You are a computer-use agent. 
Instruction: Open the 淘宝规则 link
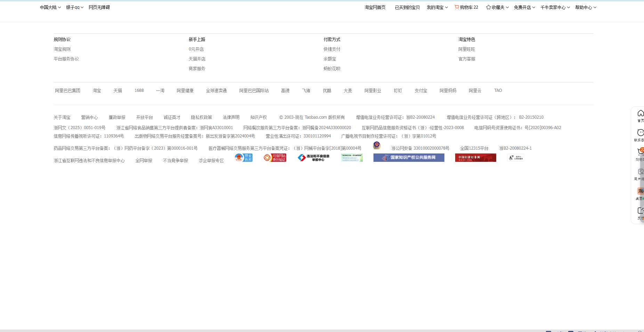tap(62, 49)
